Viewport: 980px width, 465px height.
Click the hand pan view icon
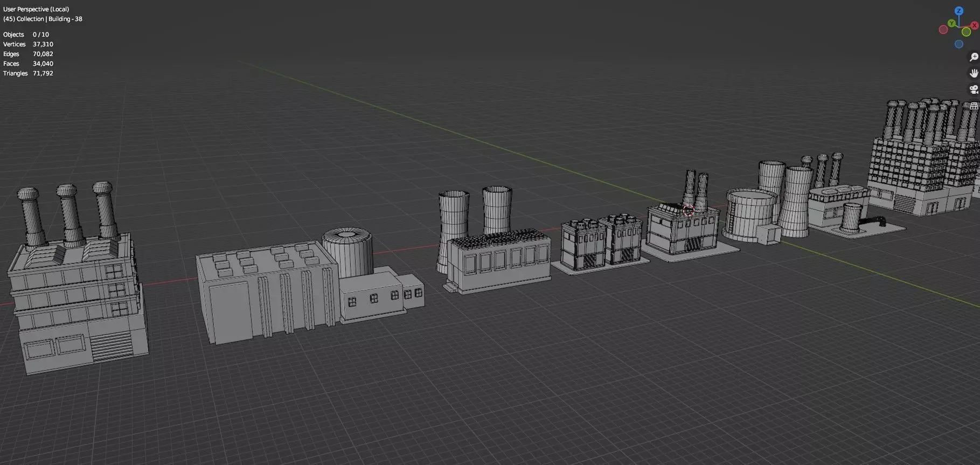pos(974,73)
